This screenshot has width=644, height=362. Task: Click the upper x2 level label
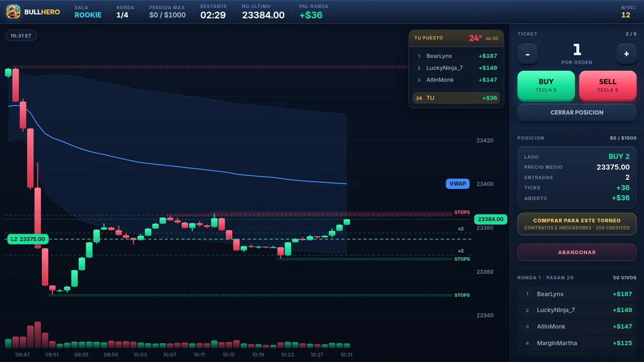click(460, 229)
